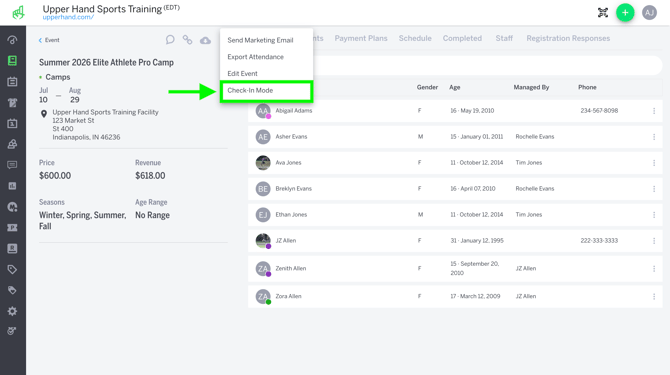Open Zora Allen attendee name
670x375 pixels.
tap(288, 296)
